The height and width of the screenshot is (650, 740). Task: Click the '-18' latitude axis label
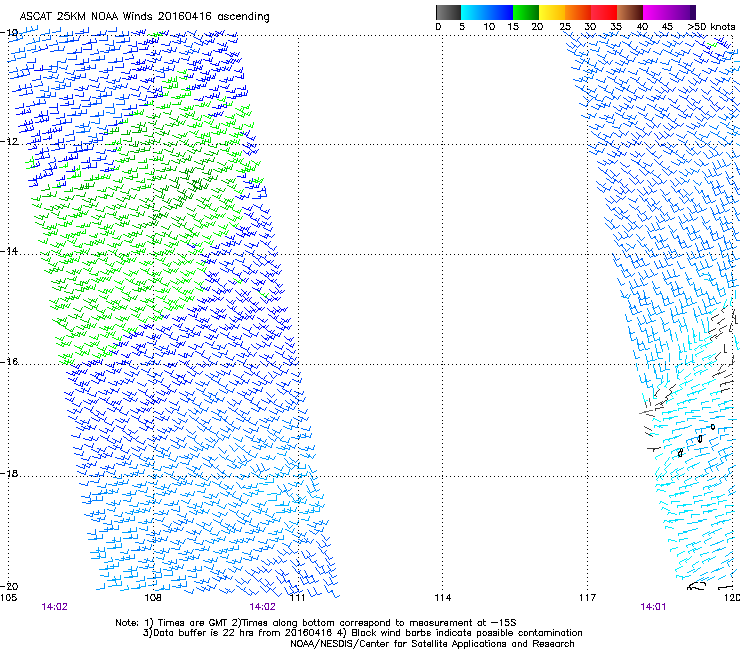[x=9, y=473]
